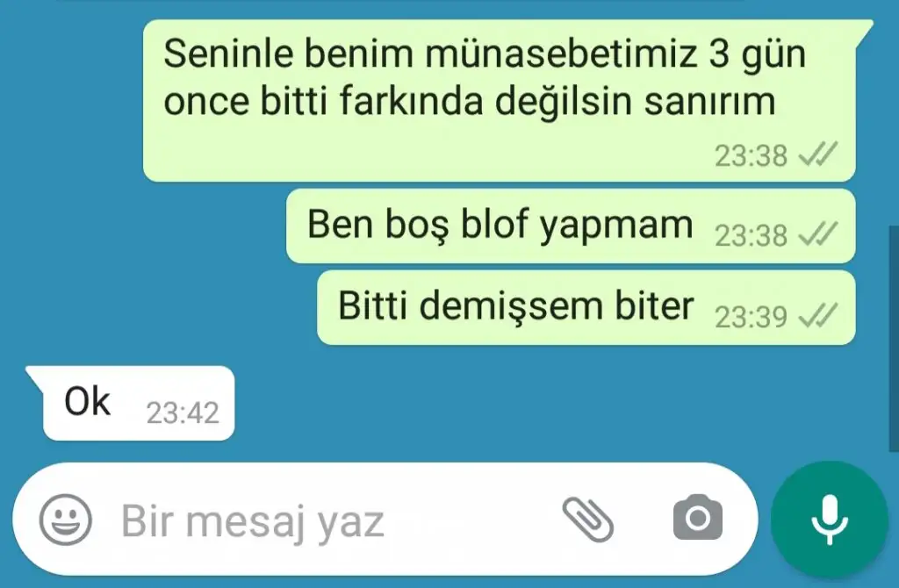The image size is (899, 588).
Task: Click the chat scrollbar on right edge
Action: coord(893,338)
